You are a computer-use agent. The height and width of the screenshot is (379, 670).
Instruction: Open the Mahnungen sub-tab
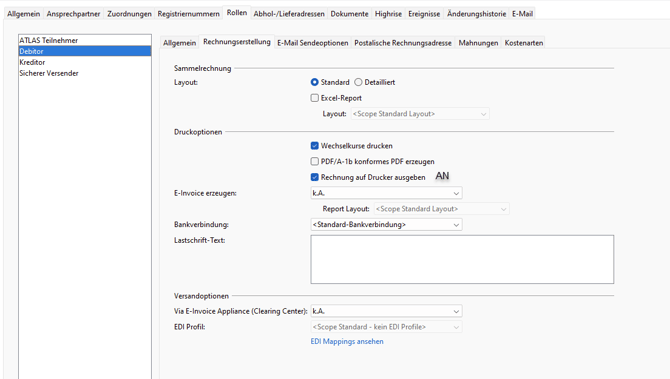pyautogui.click(x=478, y=43)
